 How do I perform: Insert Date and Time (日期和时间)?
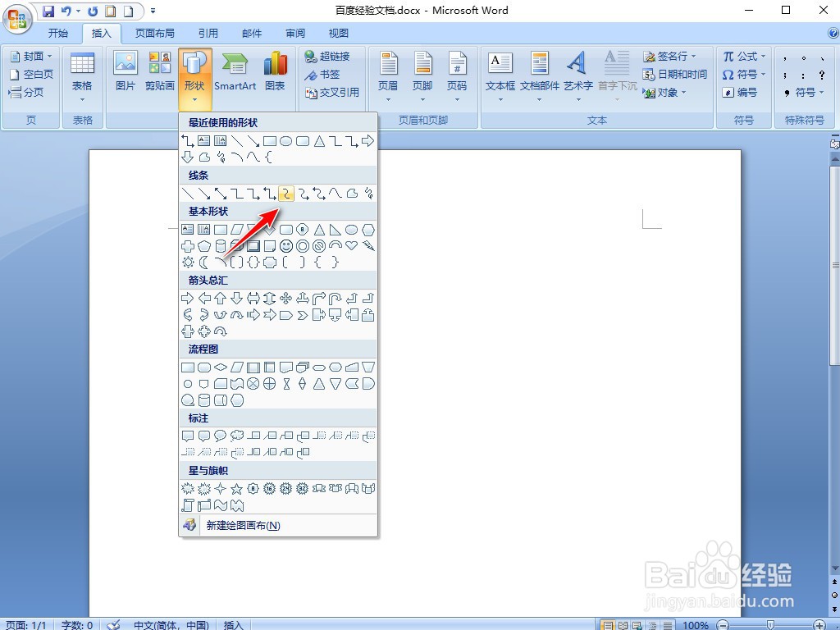point(675,75)
